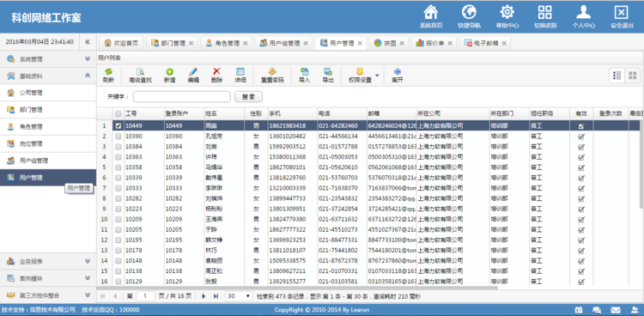The height and width of the screenshot is (316, 644).
Task: Open 公司管理 in sidebar
Action: pyautogui.click(x=48, y=93)
